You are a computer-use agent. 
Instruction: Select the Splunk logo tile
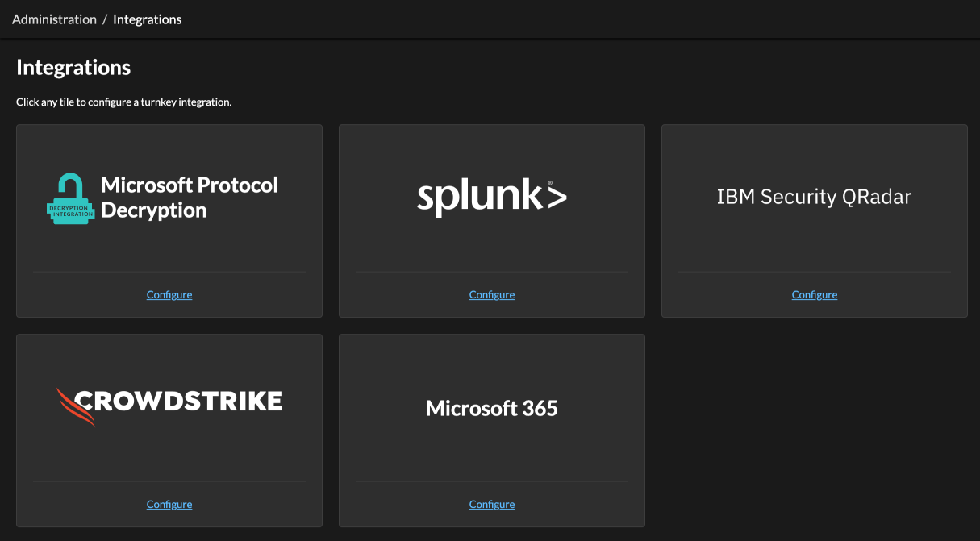(x=492, y=221)
